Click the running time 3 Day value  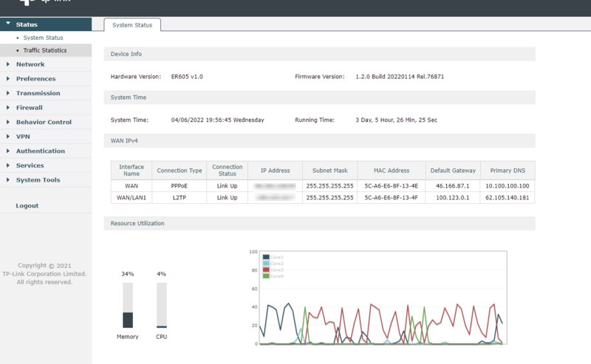point(397,120)
